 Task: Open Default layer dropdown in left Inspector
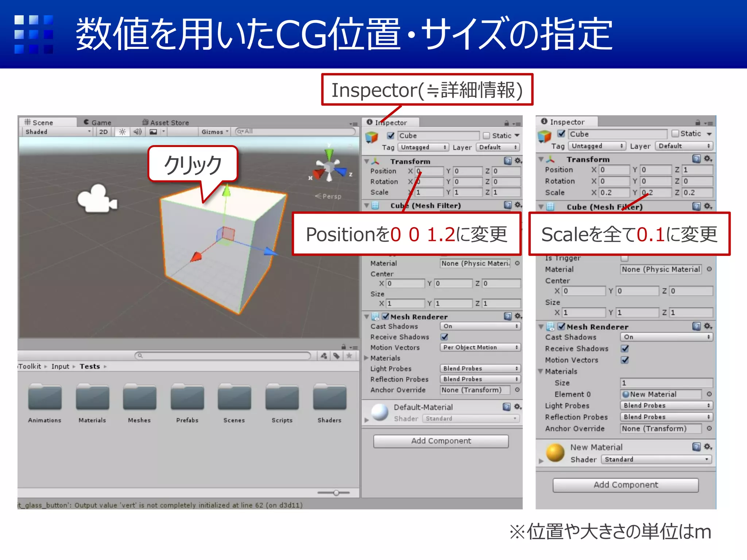[498, 147]
